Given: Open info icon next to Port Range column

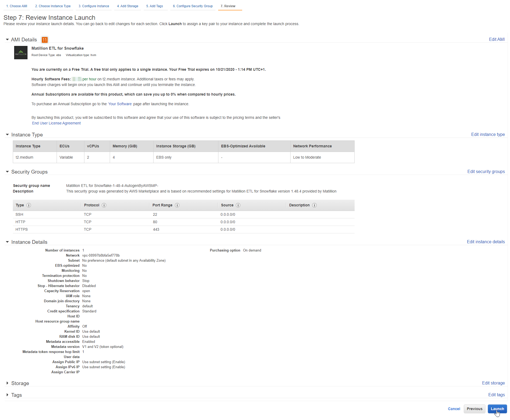Looking at the screenshot, I should pos(177,205).
